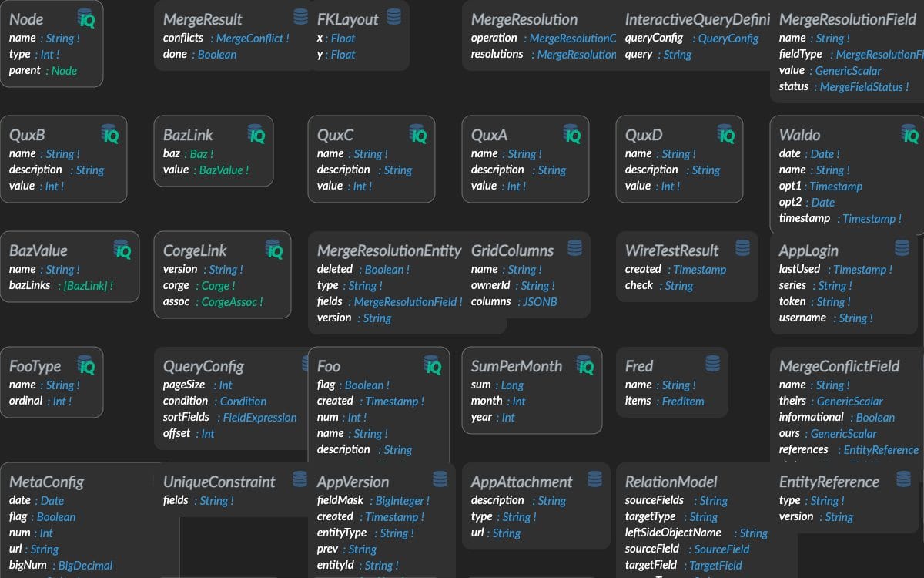924x578 pixels.
Task: Click the database icon on EntityReference card
Action: [904, 479]
